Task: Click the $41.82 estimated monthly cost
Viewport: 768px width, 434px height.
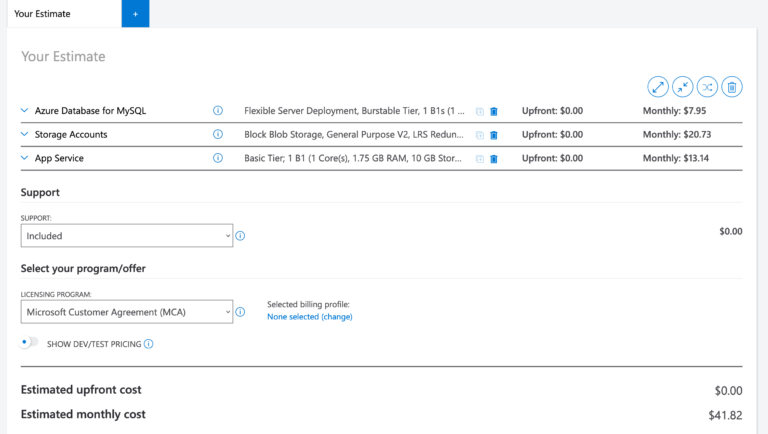Action: [x=725, y=415]
